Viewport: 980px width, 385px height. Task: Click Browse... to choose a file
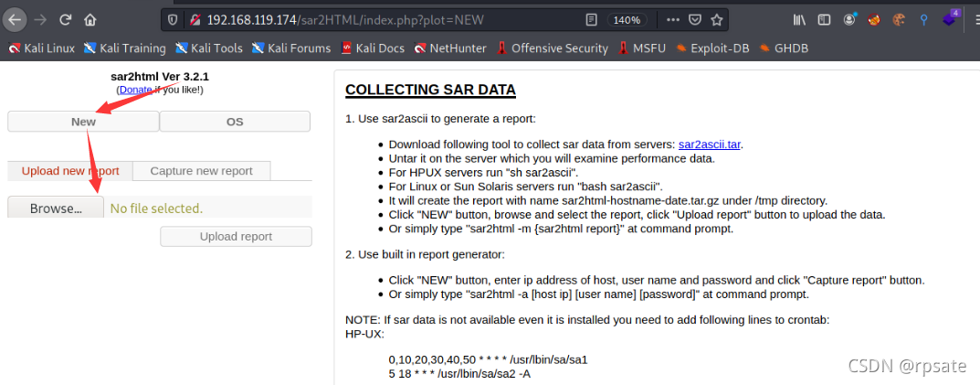(x=56, y=209)
